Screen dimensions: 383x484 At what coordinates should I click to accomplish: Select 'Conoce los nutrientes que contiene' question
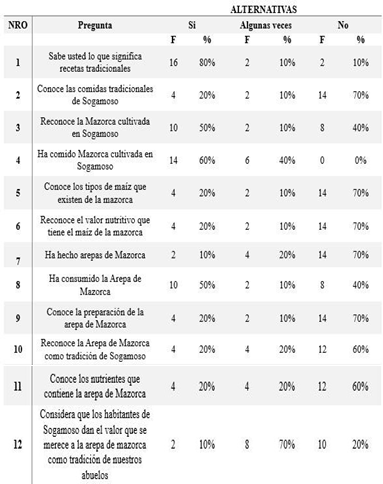(x=95, y=386)
